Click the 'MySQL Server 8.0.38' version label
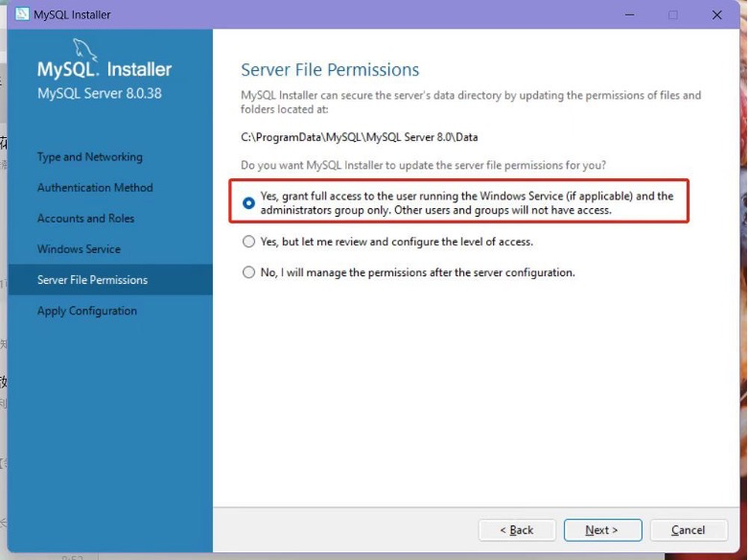The height and width of the screenshot is (560, 748). tap(100, 94)
